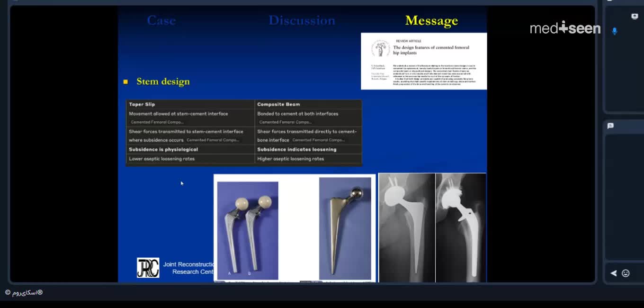Send message with the arrow icon
644x308 pixels.
[614, 273]
